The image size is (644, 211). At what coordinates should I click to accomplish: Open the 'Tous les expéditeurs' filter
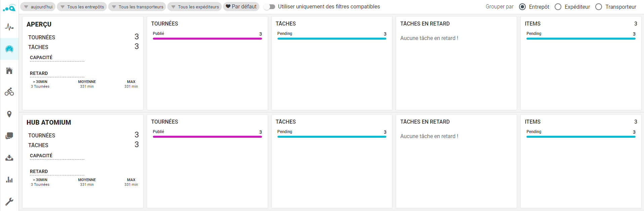coord(195,7)
